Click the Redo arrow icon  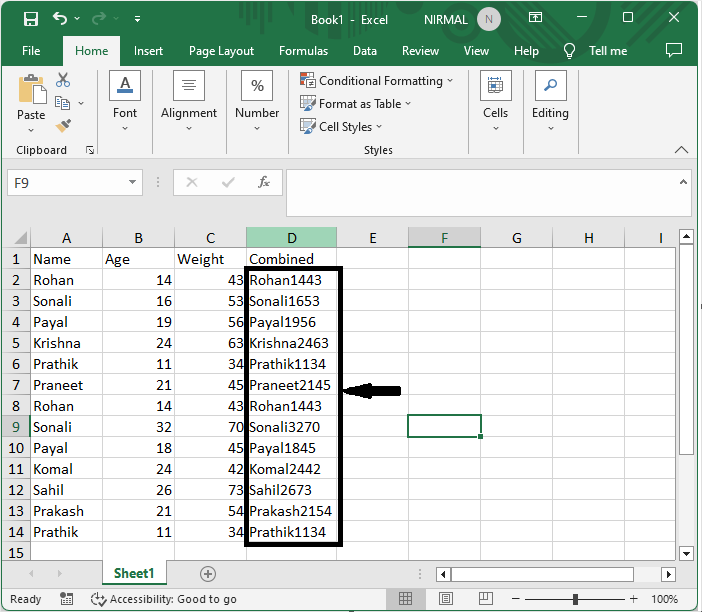(98, 18)
